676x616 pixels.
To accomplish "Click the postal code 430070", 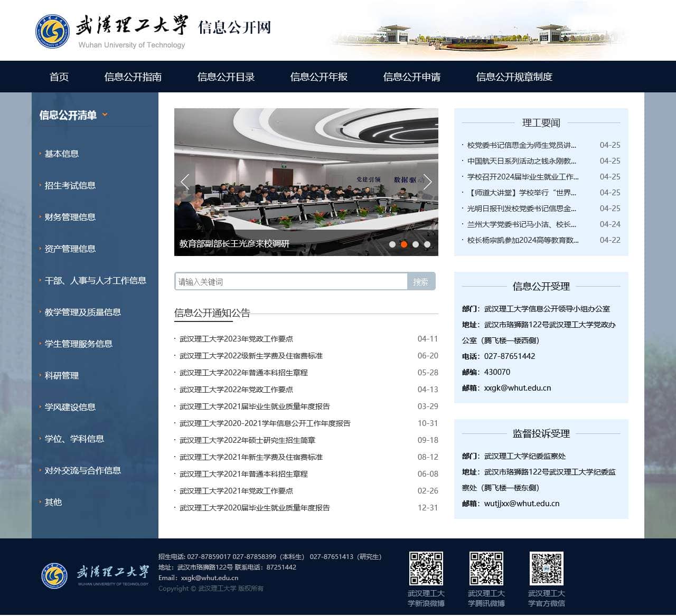I will tap(497, 372).
